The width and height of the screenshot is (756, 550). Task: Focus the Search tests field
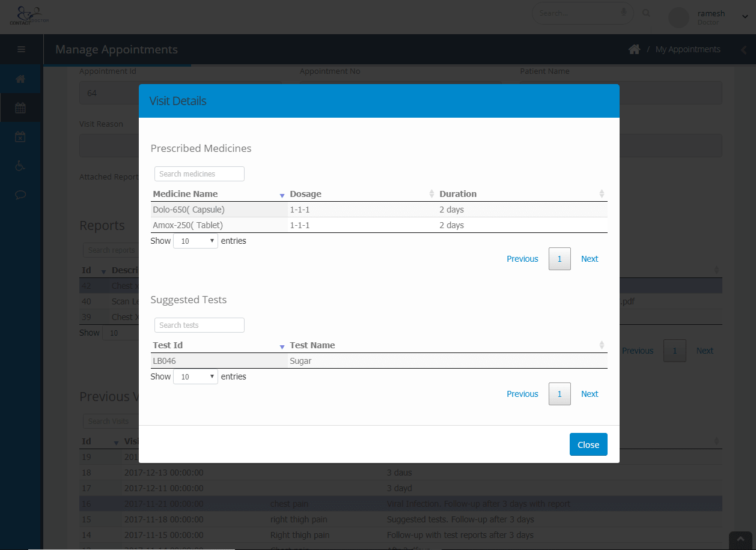coord(200,325)
